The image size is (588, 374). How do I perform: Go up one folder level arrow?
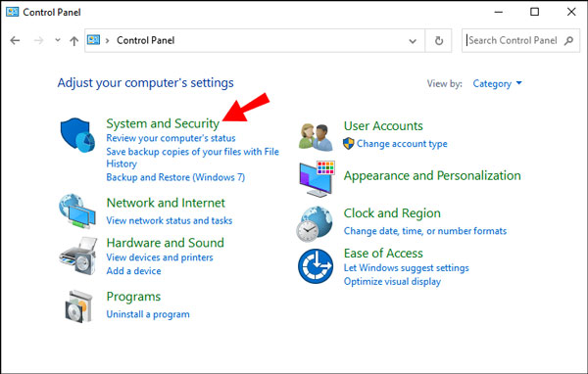(73, 41)
